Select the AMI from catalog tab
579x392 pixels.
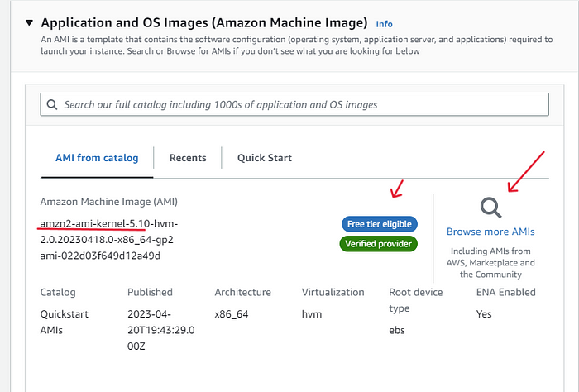point(97,158)
